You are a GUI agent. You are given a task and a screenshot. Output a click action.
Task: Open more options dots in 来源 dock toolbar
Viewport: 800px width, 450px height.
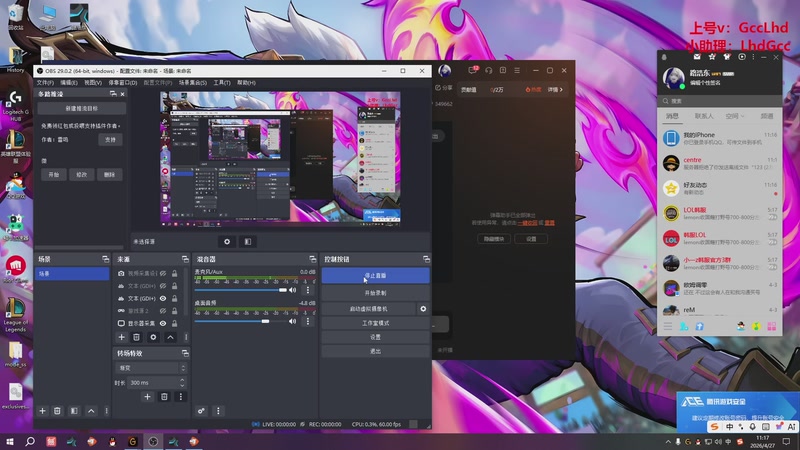[186, 337]
